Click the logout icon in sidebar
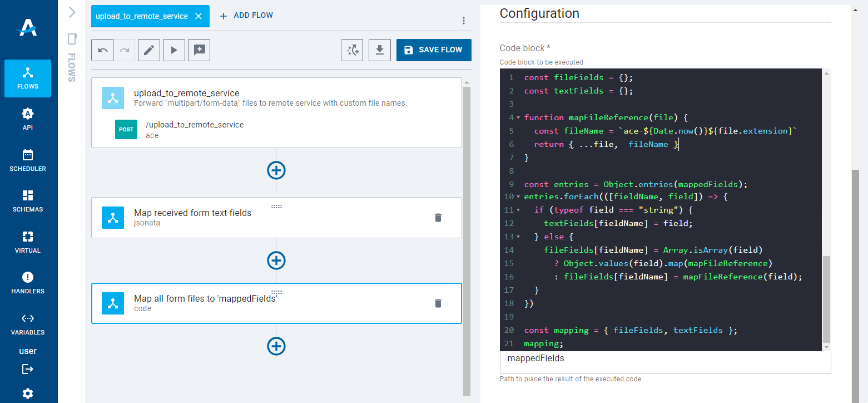The height and width of the screenshot is (403, 868). coord(28,369)
